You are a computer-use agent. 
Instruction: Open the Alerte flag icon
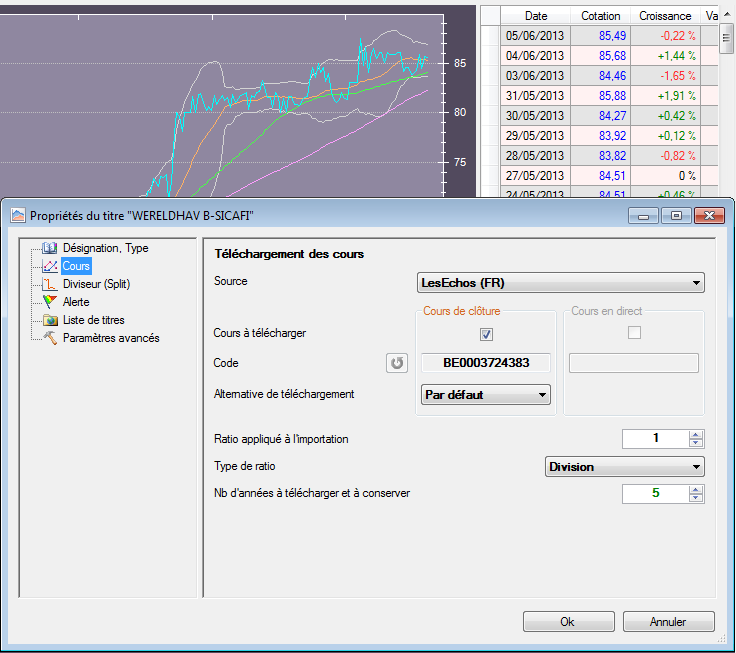50,302
